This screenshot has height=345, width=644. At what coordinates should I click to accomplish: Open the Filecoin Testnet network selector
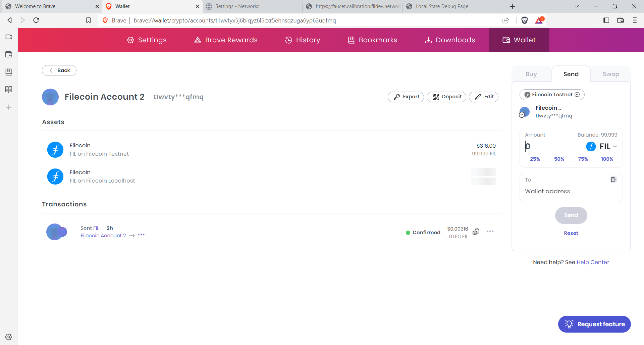click(552, 94)
